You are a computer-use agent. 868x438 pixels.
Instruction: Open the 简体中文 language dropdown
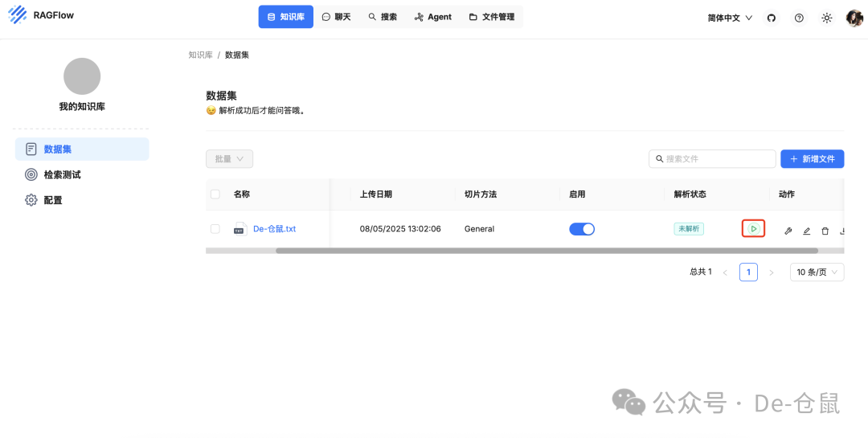click(730, 18)
